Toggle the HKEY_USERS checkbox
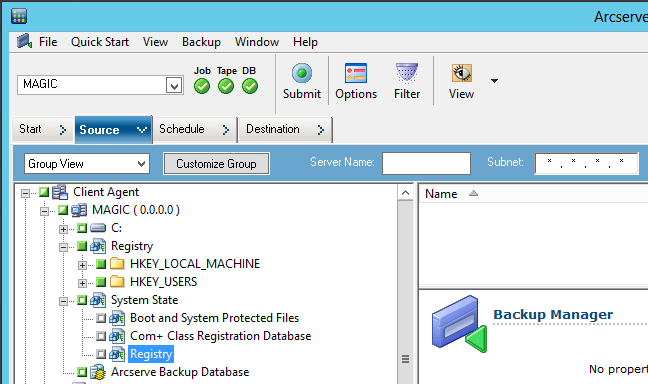The image size is (648, 384). [101, 282]
